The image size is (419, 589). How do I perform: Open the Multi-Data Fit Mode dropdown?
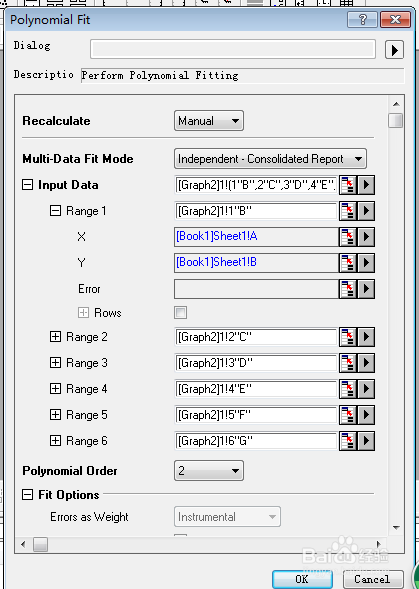(x=270, y=159)
